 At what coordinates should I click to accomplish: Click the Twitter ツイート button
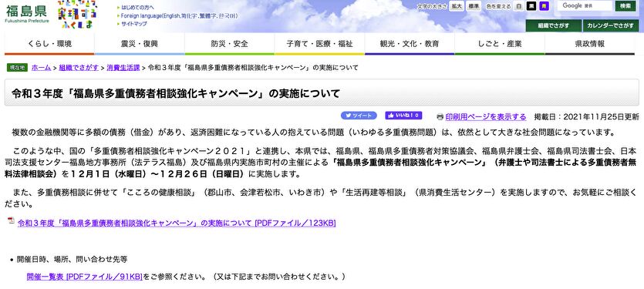point(359,116)
